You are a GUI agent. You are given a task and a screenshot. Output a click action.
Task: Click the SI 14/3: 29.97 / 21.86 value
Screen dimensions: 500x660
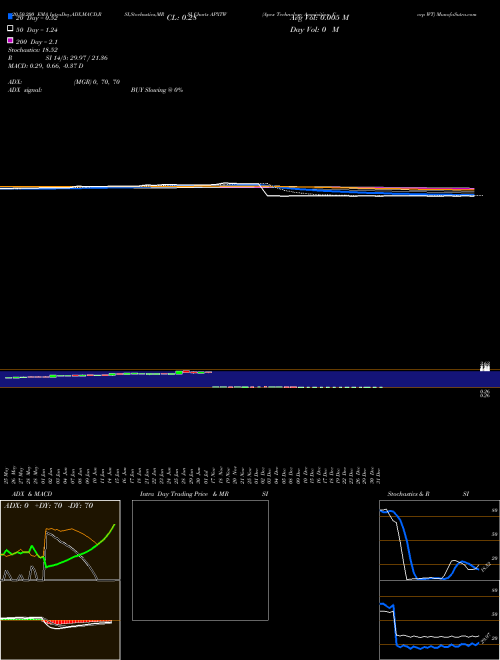(x=77, y=58)
